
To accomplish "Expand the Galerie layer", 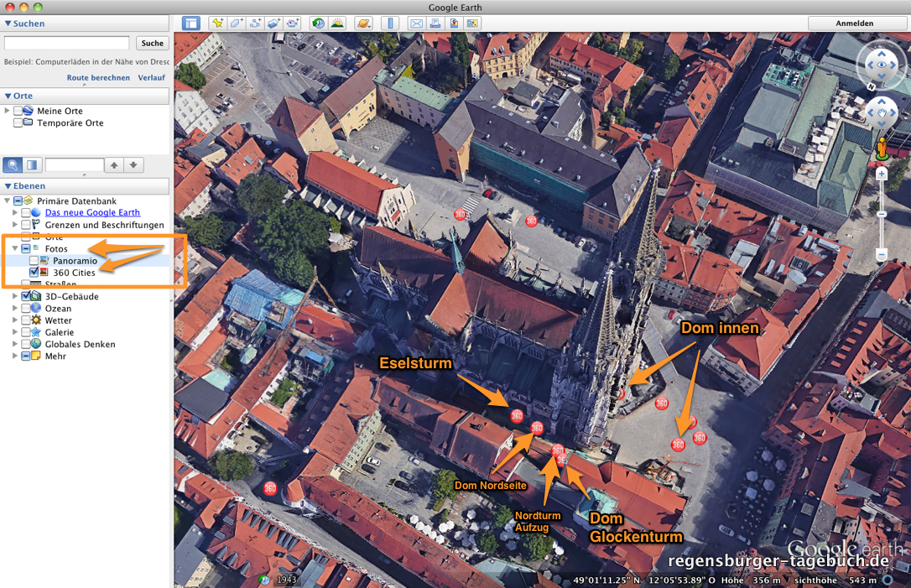I will (x=15, y=332).
